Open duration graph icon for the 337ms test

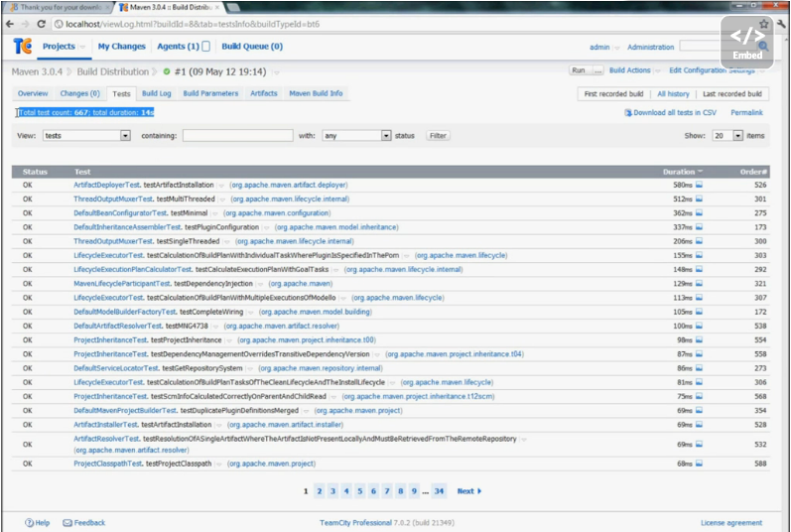coord(699,227)
